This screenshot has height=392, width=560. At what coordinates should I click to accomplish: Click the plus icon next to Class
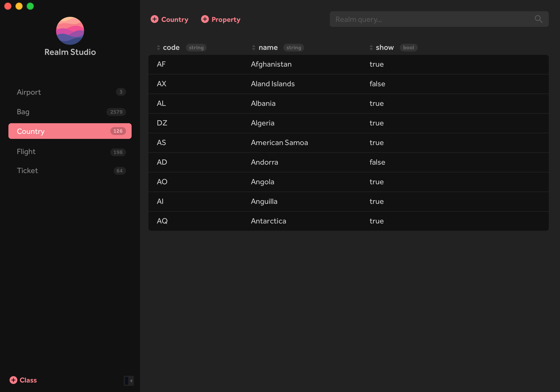point(13,380)
